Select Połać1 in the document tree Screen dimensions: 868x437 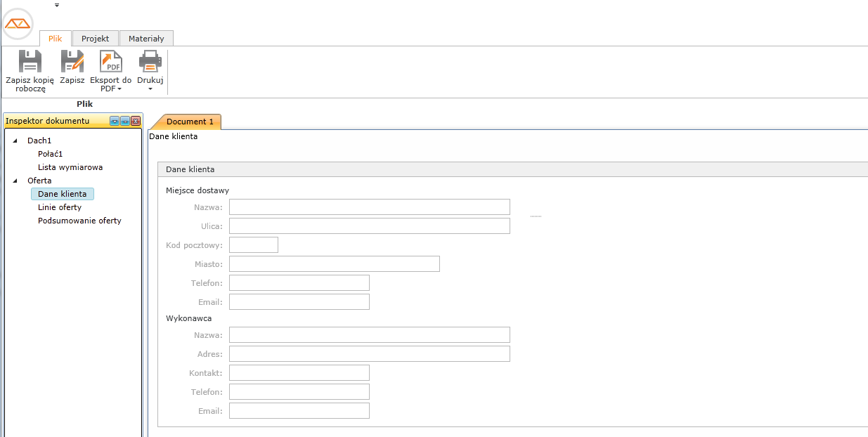51,154
